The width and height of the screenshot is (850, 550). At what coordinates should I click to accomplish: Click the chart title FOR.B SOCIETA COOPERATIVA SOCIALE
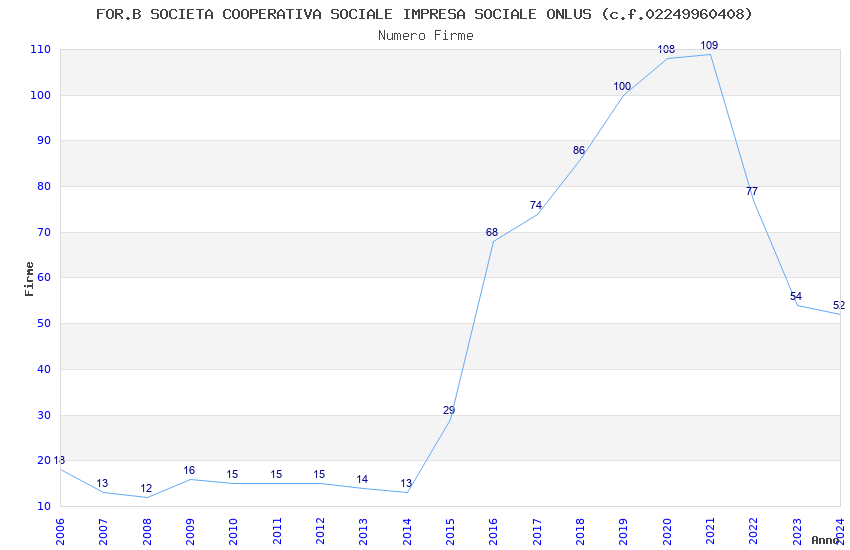click(x=424, y=14)
